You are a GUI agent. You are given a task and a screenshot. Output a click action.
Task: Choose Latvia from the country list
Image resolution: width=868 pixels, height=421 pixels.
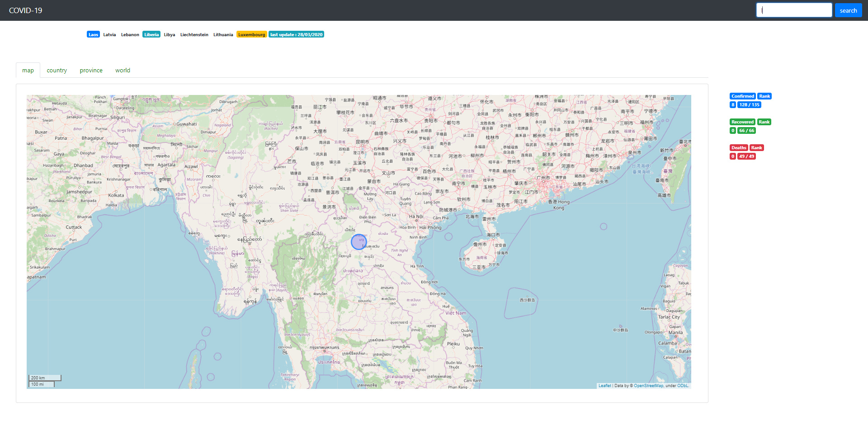(x=109, y=34)
